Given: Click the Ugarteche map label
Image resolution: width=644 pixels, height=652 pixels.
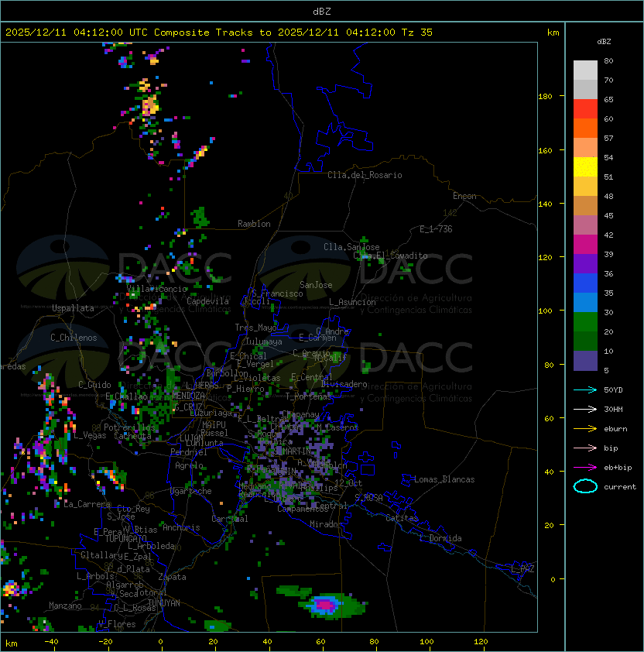Looking at the screenshot, I should pyautogui.click(x=191, y=491).
